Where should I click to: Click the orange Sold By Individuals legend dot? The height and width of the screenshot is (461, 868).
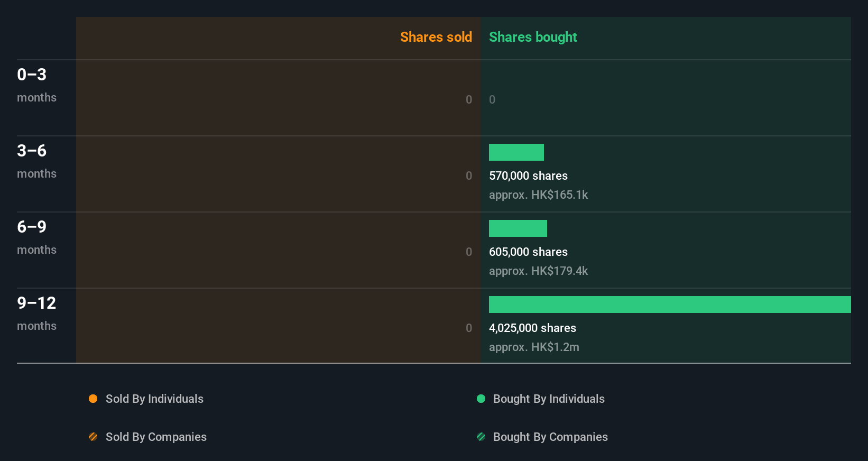pyautogui.click(x=93, y=399)
